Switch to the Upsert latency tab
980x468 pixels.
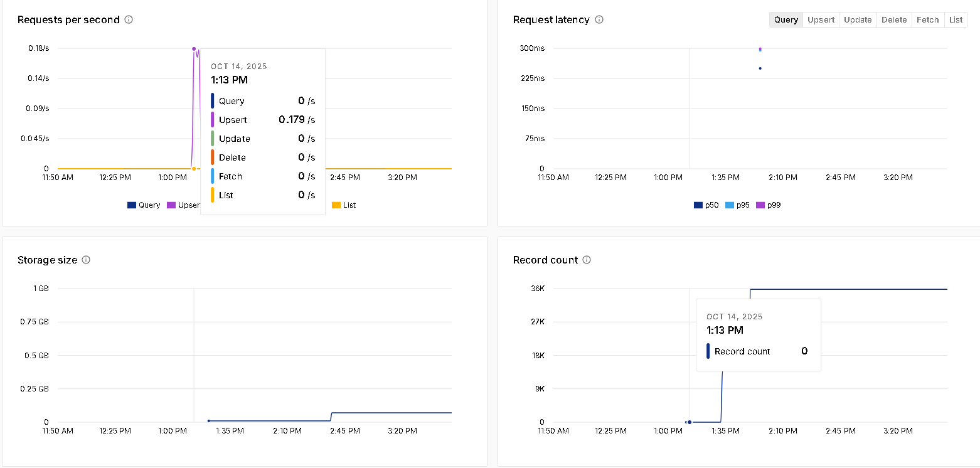coord(821,20)
